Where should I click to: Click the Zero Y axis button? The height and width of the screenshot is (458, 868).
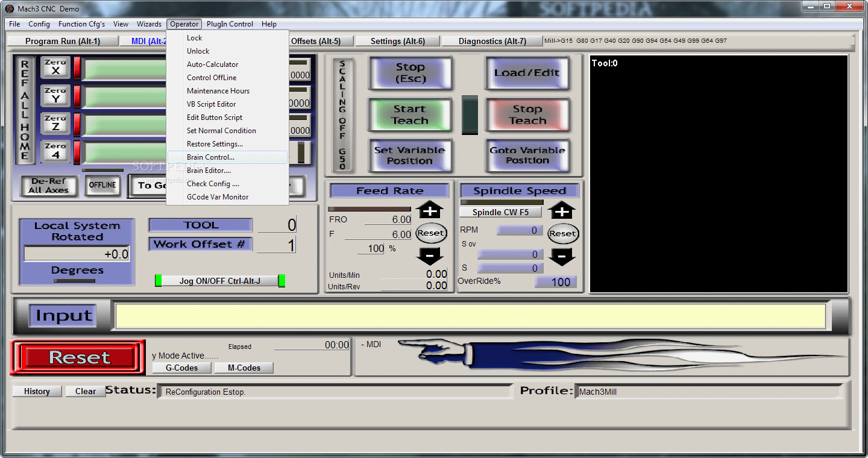point(55,96)
